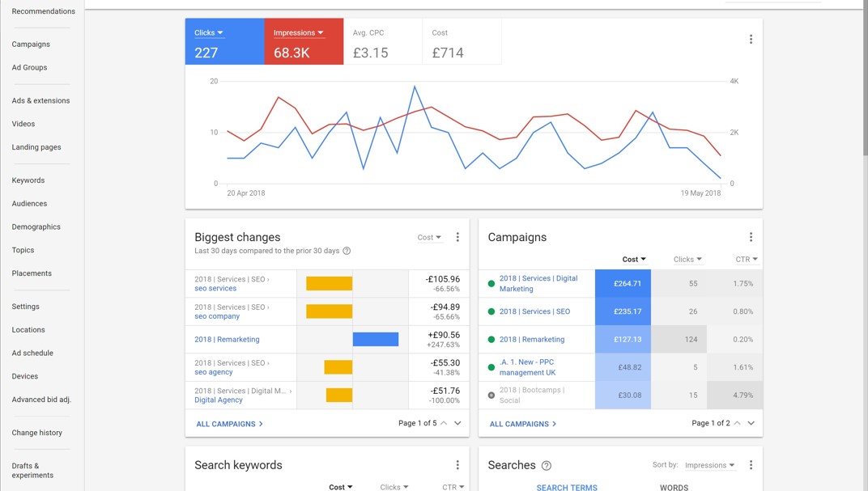
Task: Go to previous page in Campaigns card
Action: pos(738,423)
